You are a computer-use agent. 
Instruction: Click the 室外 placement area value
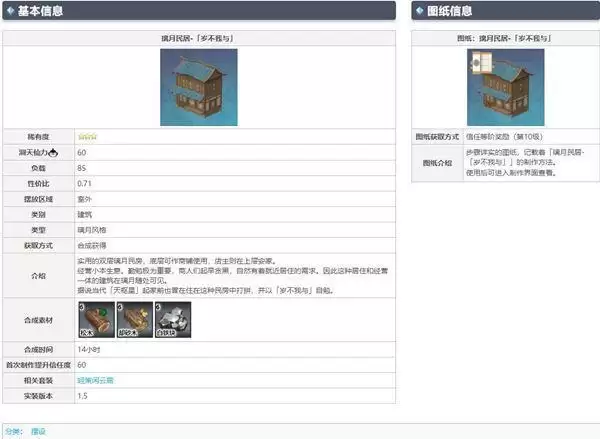click(84, 199)
